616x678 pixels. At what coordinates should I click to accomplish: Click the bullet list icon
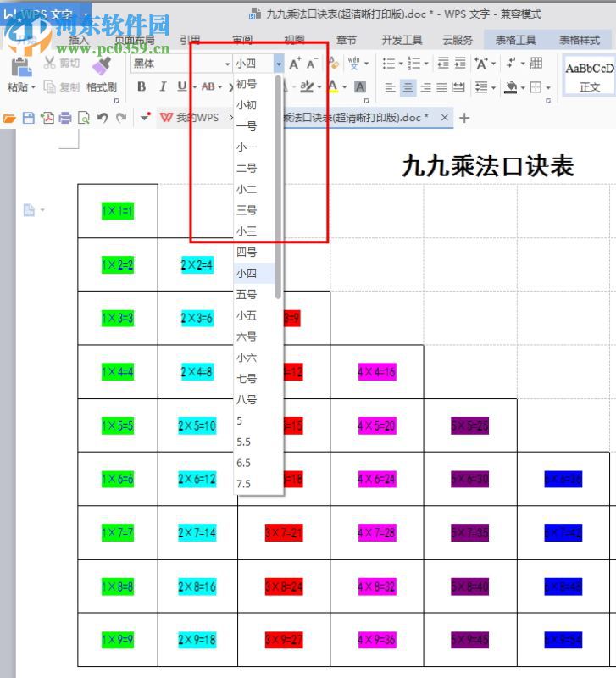coord(389,64)
